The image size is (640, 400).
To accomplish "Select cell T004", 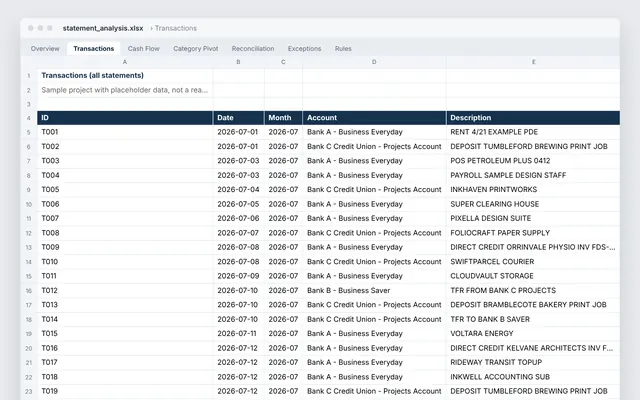I will [x=124, y=176].
